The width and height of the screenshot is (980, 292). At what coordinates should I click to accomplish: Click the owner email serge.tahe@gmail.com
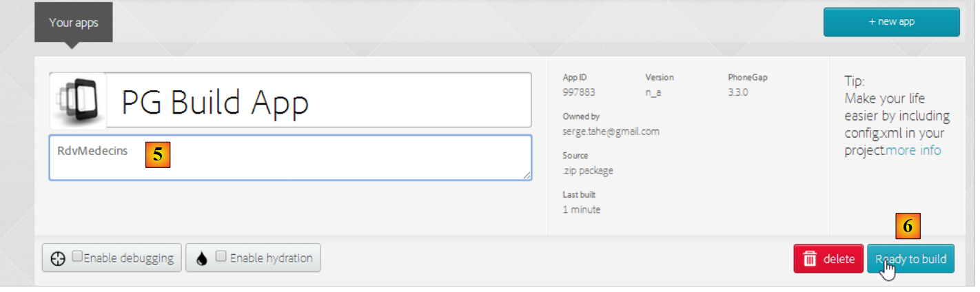611,131
